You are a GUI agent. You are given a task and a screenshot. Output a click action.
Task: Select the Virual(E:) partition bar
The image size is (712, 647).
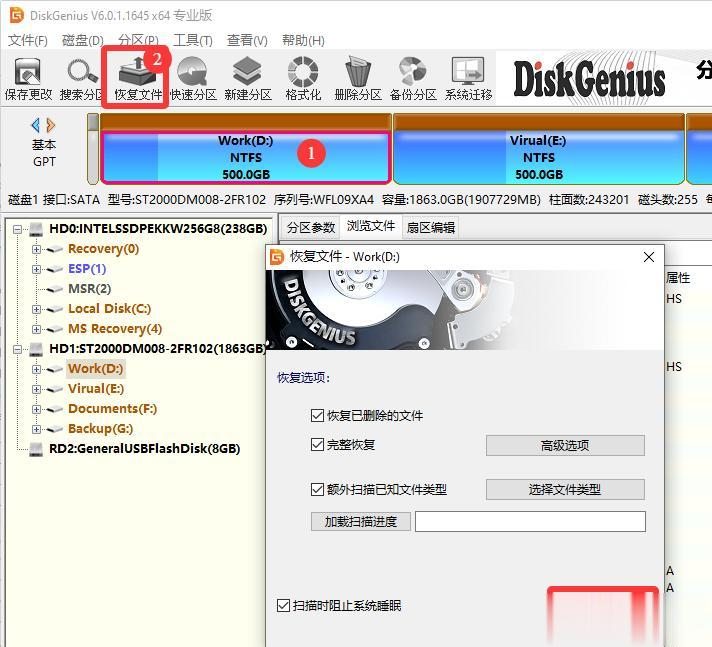coord(539,157)
